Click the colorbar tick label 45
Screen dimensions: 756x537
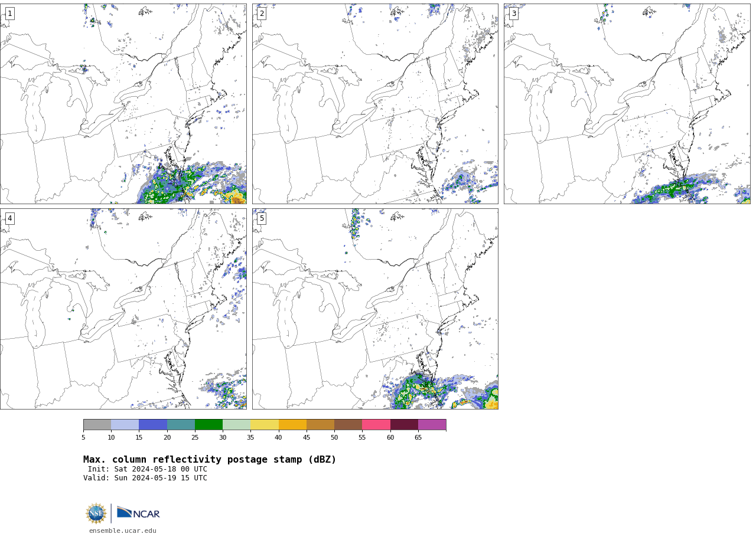tap(307, 437)
